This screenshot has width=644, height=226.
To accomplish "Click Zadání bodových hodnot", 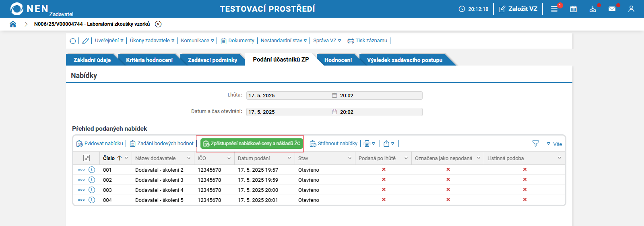I will pos(161,144).
